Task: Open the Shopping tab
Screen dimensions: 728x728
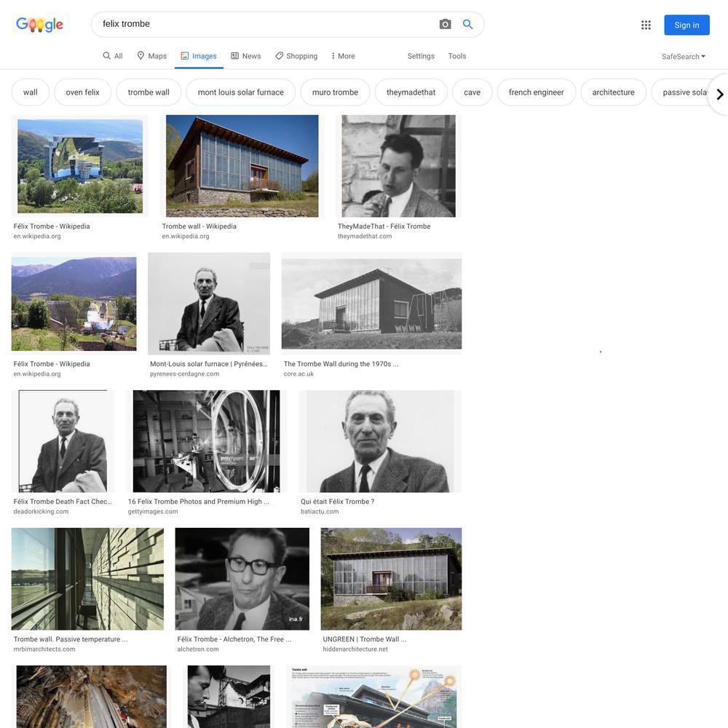Action: 296,56
